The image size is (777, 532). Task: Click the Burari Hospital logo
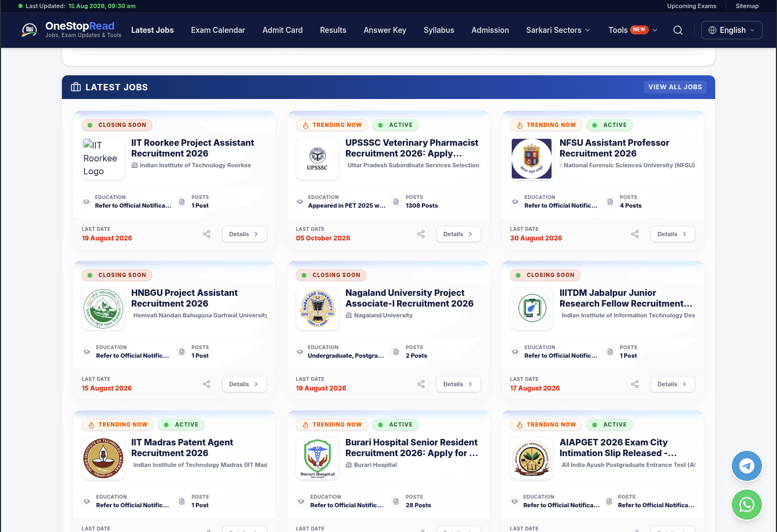[317, 458]
